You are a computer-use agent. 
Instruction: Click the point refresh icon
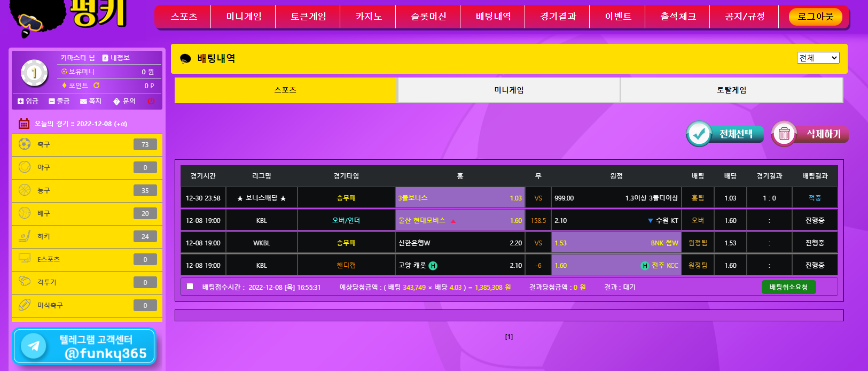97,86
